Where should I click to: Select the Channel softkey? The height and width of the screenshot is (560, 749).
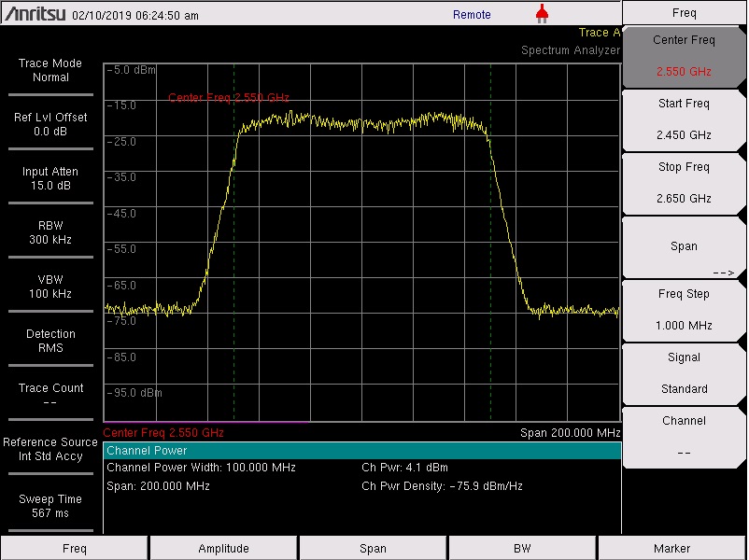[x=684, y=437]
